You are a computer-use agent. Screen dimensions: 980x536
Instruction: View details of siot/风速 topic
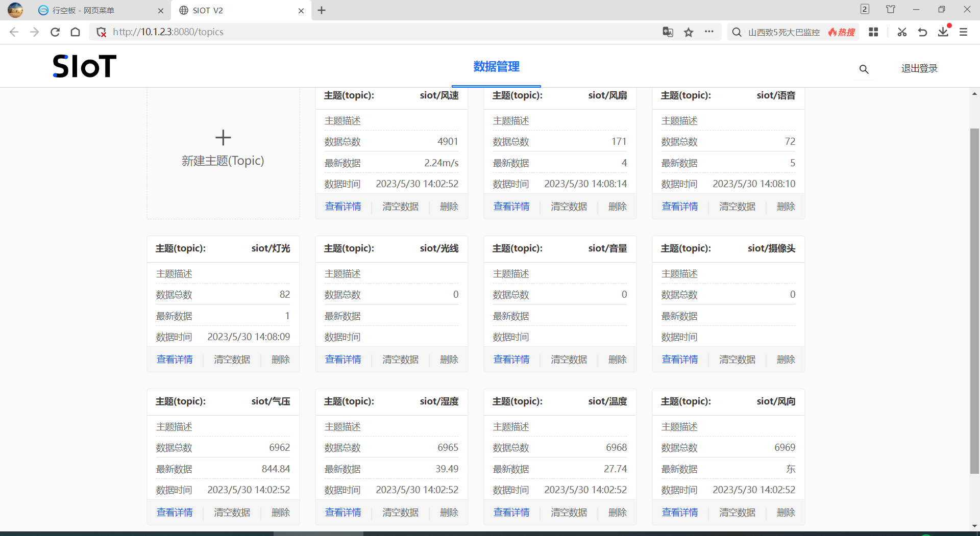[x=343, y=207]
